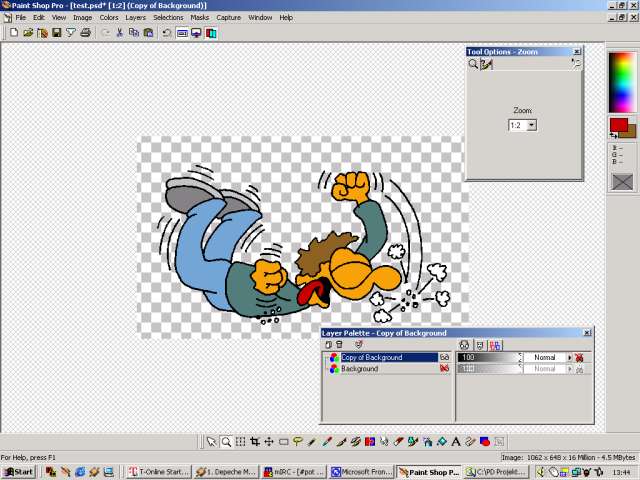Open the File menu
640x480 pixels.
point(20,18)
